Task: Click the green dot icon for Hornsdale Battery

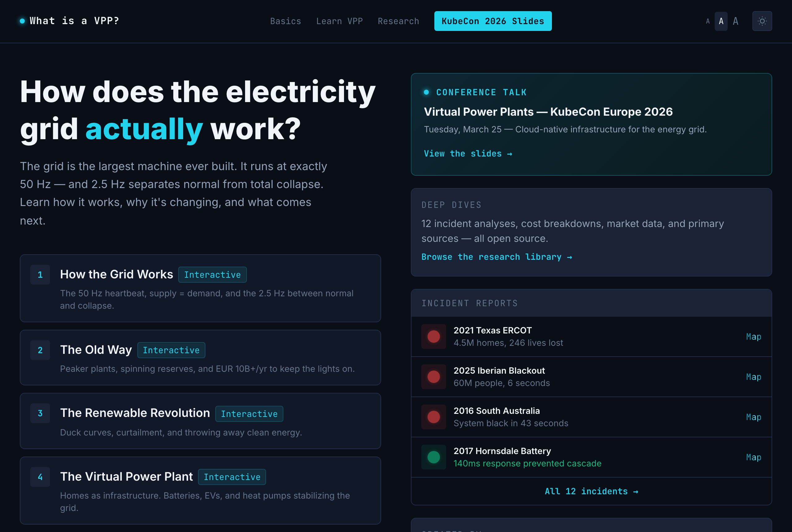Action: 433,457
